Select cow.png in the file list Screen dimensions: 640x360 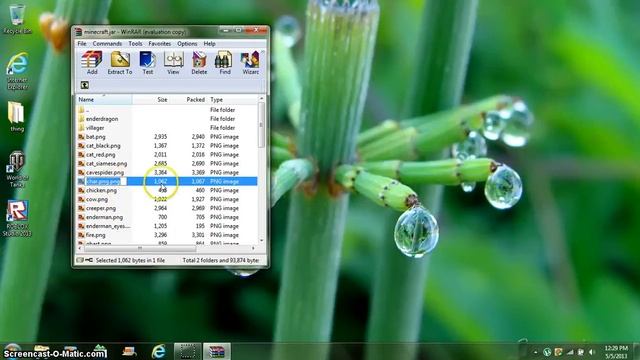pyautogui.click(x=167, y=200)
